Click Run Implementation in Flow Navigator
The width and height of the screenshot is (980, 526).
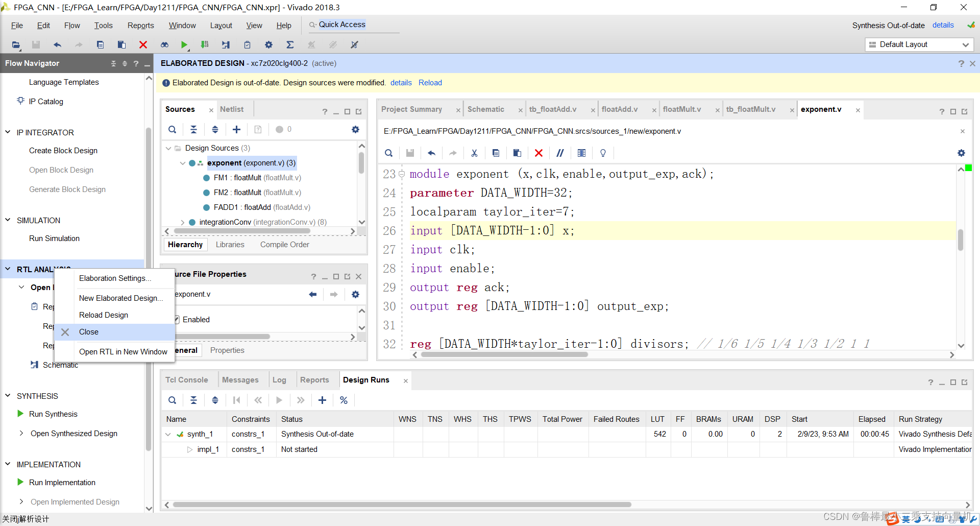pyautogui.click(x=62, y=483)
